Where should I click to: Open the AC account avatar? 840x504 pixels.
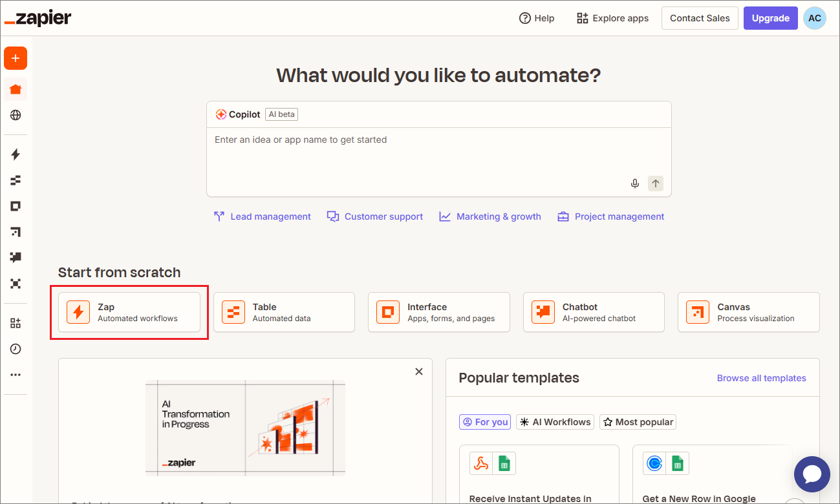tap(815, 18)
